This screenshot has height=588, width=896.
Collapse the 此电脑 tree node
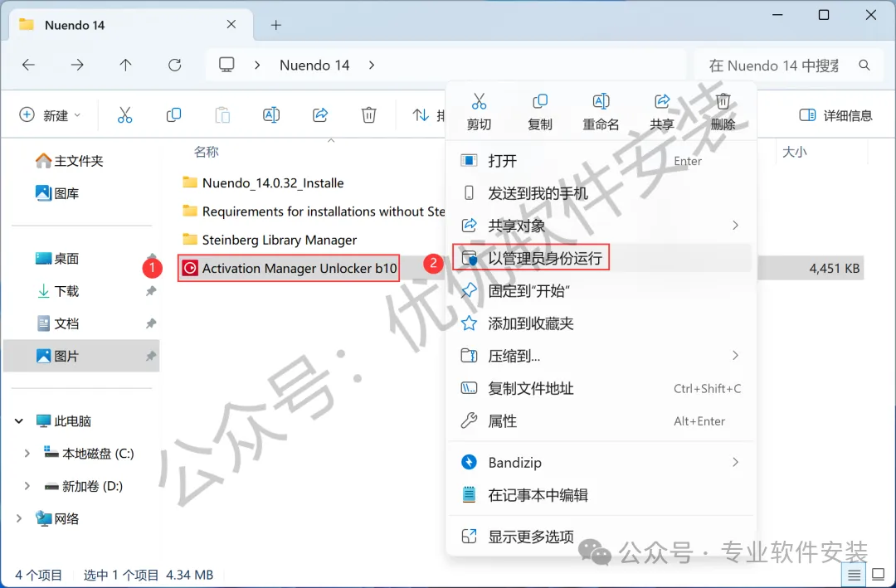click(19, 421)
